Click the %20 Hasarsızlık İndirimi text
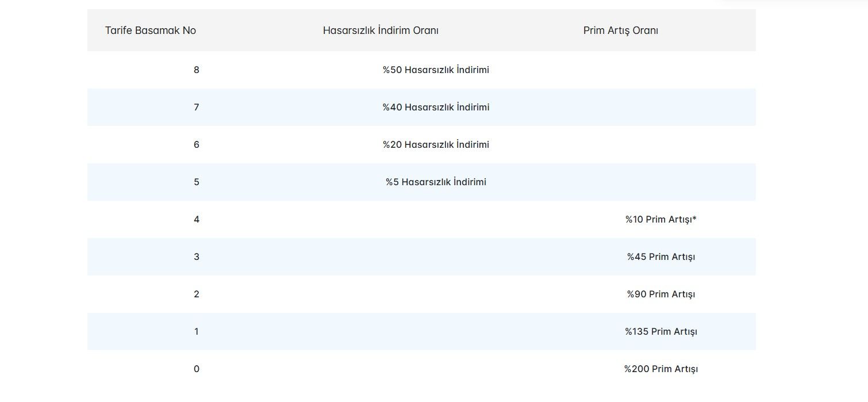868x402 pixels. coord(436,145)
